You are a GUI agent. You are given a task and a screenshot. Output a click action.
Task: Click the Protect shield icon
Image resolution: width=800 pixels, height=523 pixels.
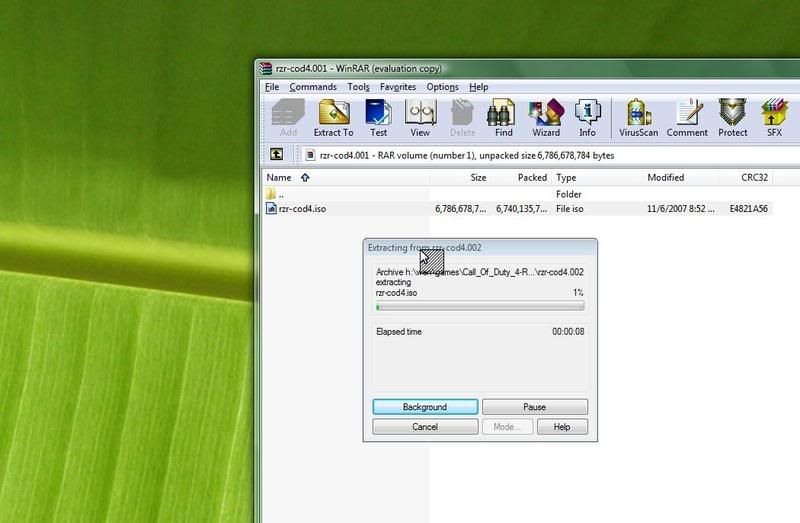click(x=733, y=118)
